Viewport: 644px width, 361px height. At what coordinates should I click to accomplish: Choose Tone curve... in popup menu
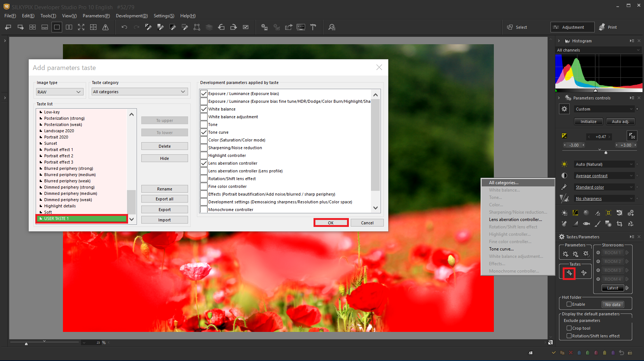pos(518,249)
